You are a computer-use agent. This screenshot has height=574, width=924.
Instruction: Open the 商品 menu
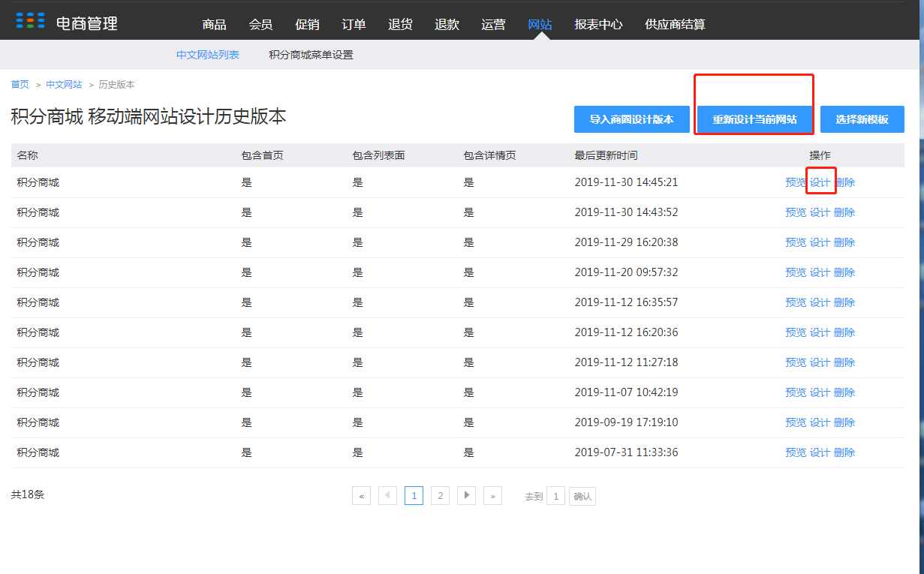214,24
